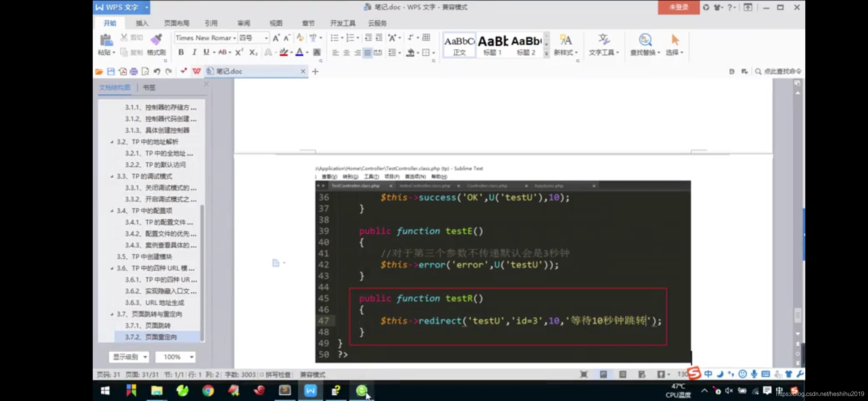
Task: Export to PDF icon in quick toolbar
Action: (122, 71)
